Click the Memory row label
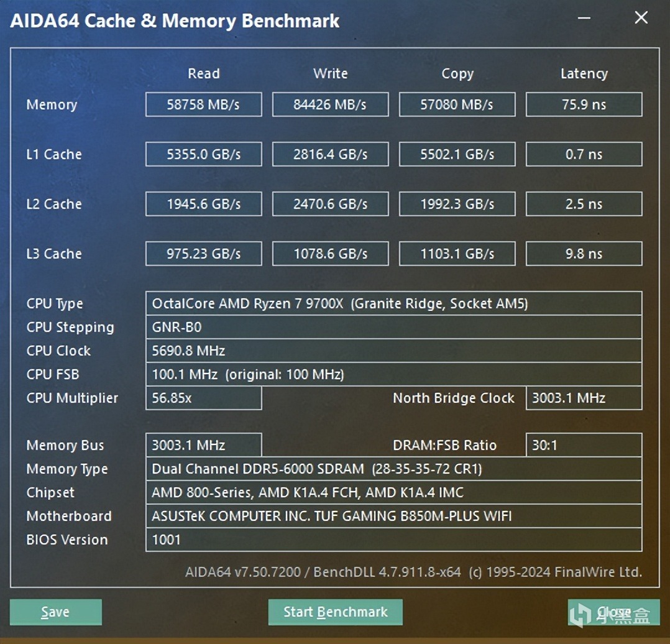Screen dimensions: 670x644 point(52,104)
